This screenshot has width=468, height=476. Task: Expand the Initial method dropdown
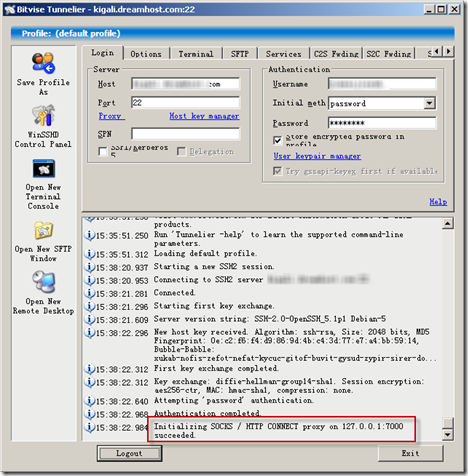(430, 103)
